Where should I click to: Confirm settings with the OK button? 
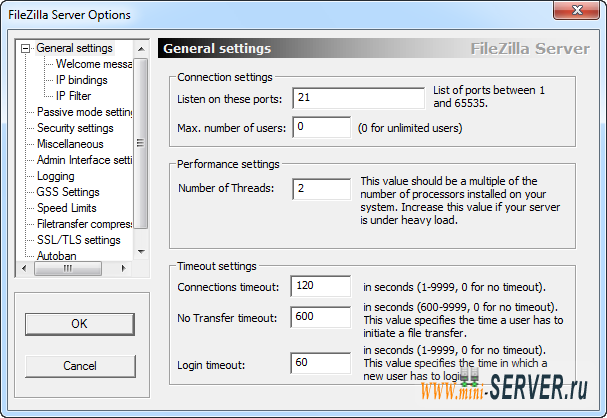pos(80,324)
